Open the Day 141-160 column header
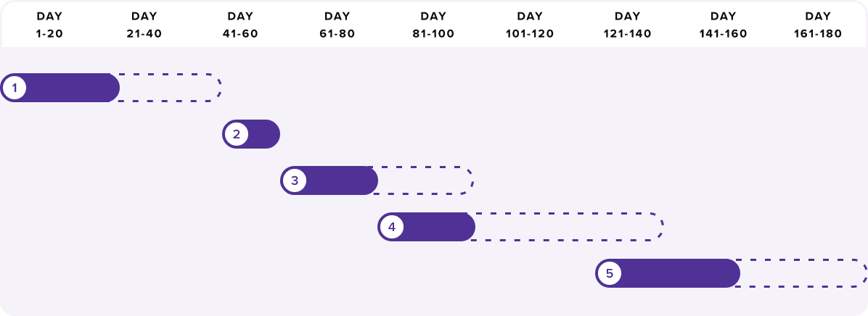The width and height of the screenshot is (868, 316). (723, 25)
